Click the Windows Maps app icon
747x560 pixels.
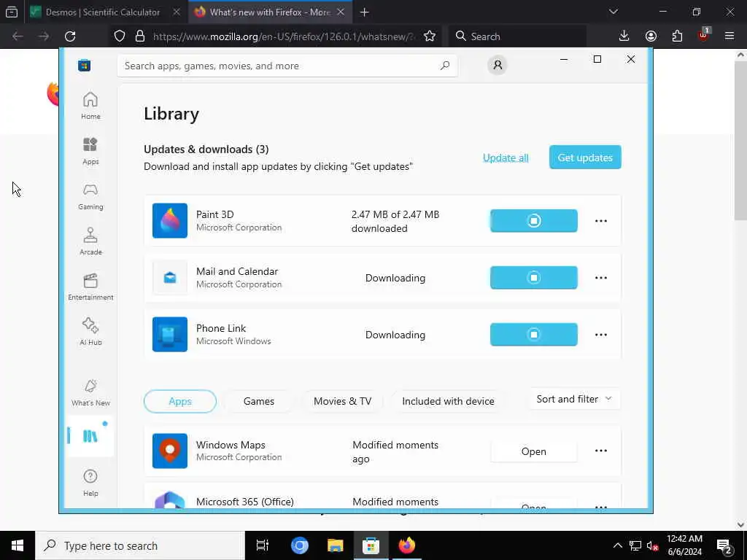170,451
